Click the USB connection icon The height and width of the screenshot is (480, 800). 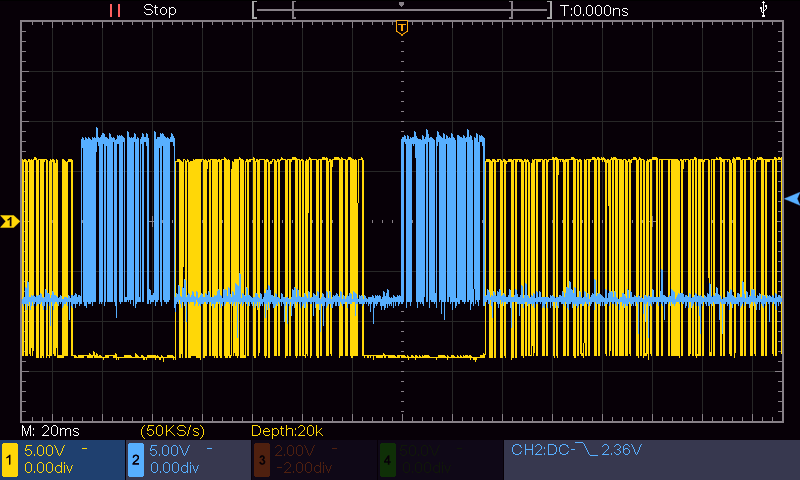[765, 9]
